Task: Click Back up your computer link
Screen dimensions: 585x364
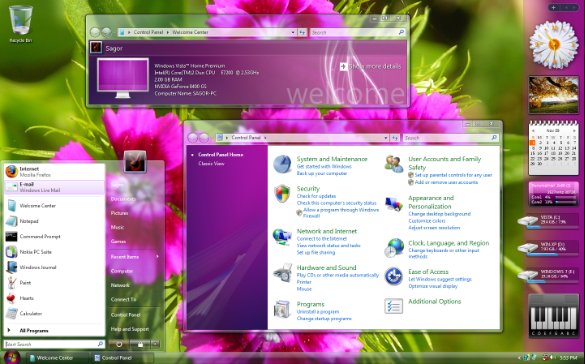Action: point(322,173)
